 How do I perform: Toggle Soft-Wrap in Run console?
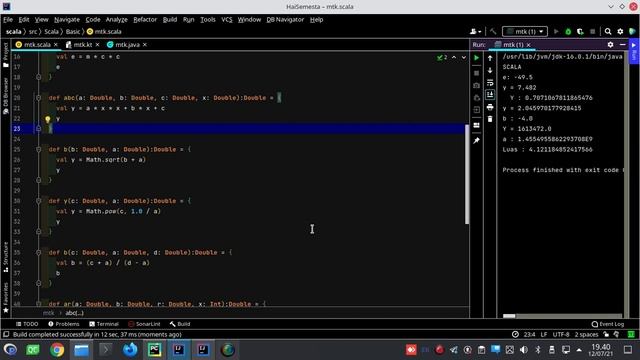pos(490,83)
